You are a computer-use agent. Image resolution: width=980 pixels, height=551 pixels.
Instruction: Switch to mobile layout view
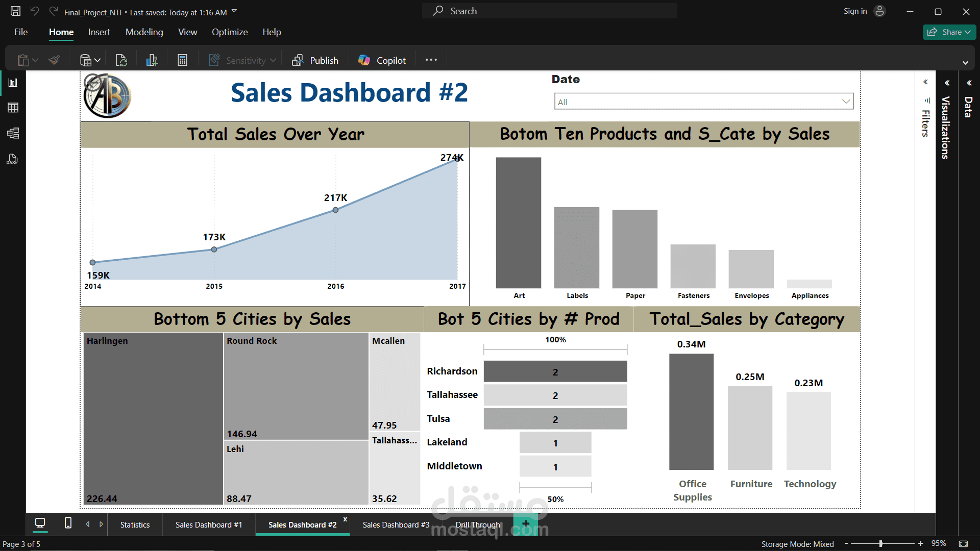68,523
